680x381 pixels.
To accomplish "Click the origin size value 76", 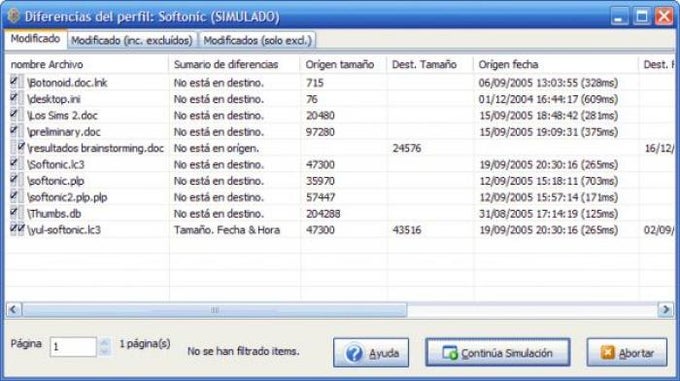I will click(312, 99).
